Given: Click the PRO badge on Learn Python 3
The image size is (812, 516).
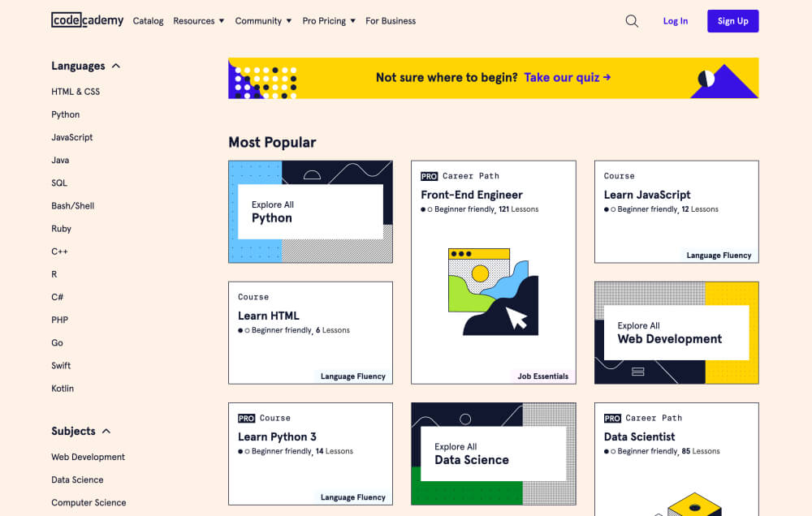Looking at the screenshot, I should click(x=247, y=418).
